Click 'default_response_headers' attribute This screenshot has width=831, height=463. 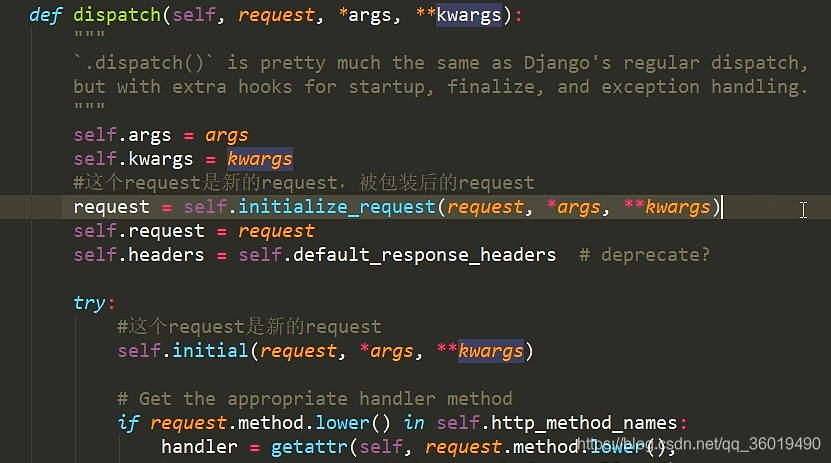coord(425,255)
